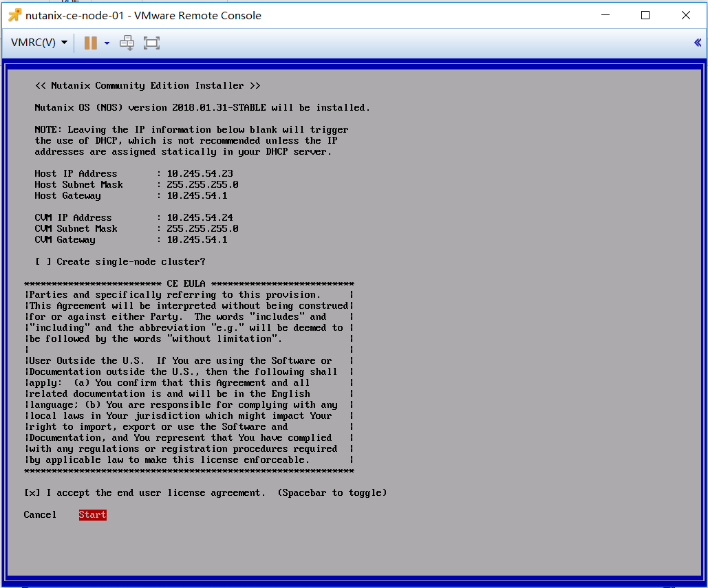Pause the virtual machine
The height and width of the screenshot is (588, 708).
tap(90, 43)
